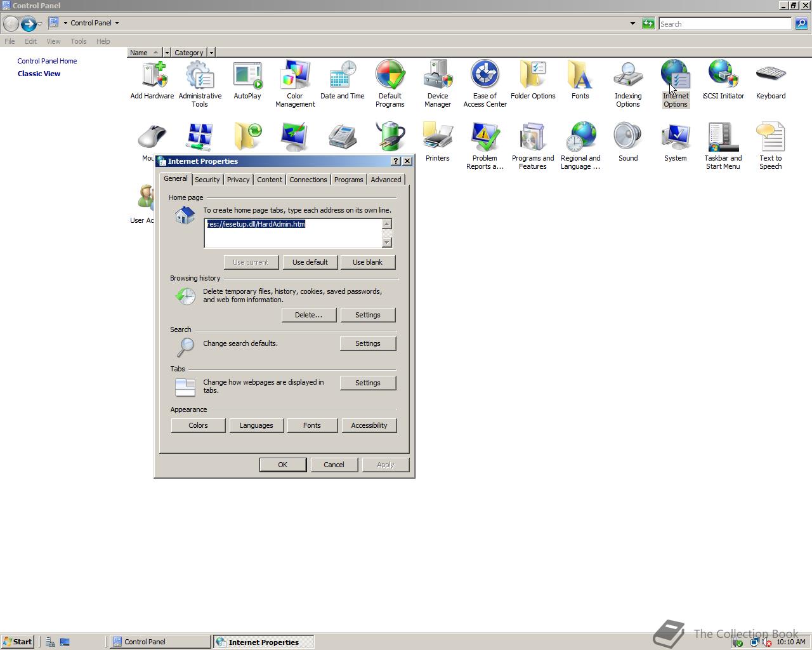Switch to the Connections tab
This screenshot has height=650, width=812.
pos(308,180)
